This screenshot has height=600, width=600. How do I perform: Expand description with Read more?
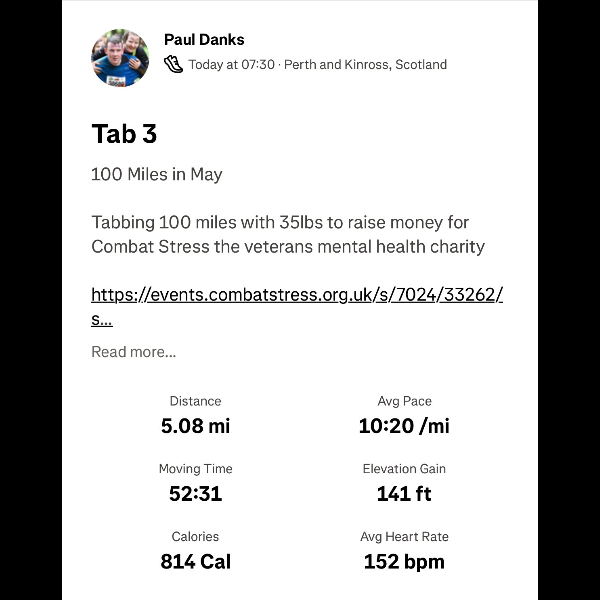pos(134,352)
